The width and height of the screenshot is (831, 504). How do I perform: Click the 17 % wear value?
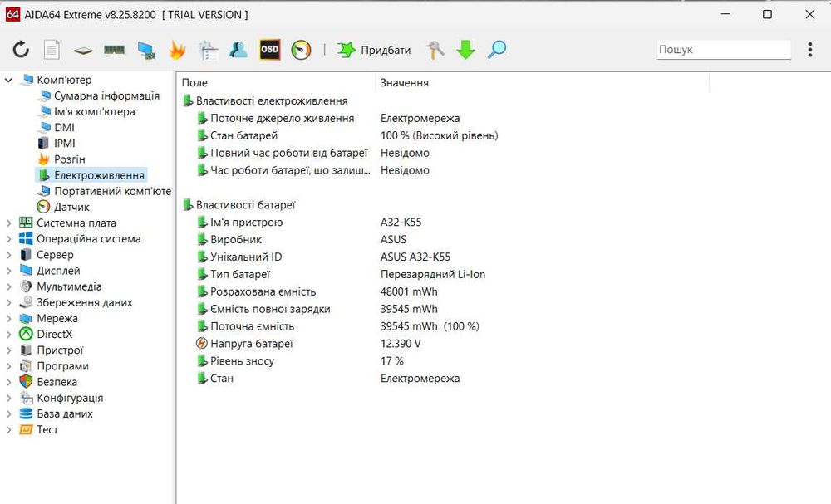point(391,361)
